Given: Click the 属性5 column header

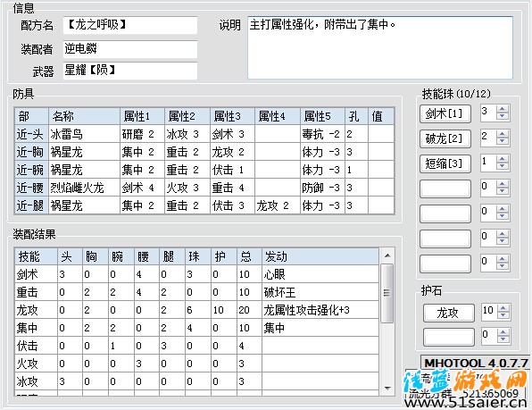Looking at the screenshot, I should tap(322, 116).
